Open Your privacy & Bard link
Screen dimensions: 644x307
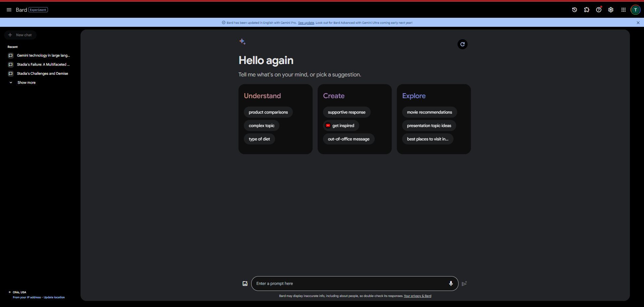tap(417, 296)
